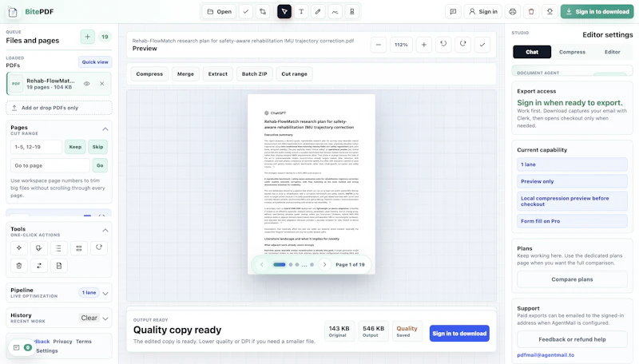Click the upload/export icon beside trash
Image resolution: width=639 pixels, height=364 pixels.
click(550, 12)
